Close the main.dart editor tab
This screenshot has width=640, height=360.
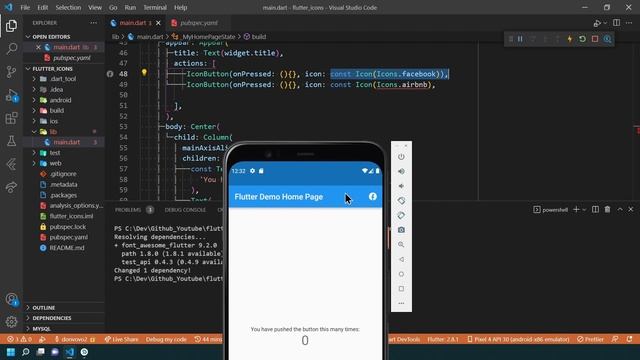coord(158,23)
